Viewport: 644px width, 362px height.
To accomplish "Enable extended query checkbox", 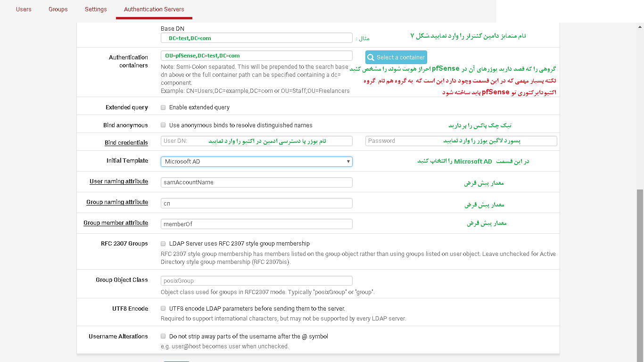I will (x=163, y=107).
